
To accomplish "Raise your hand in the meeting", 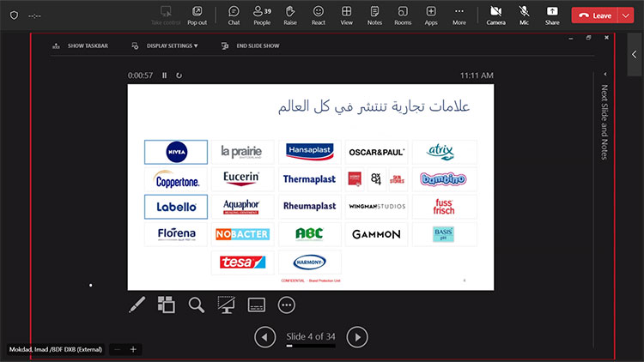I will pyautogui.click(x=290, y=15).
